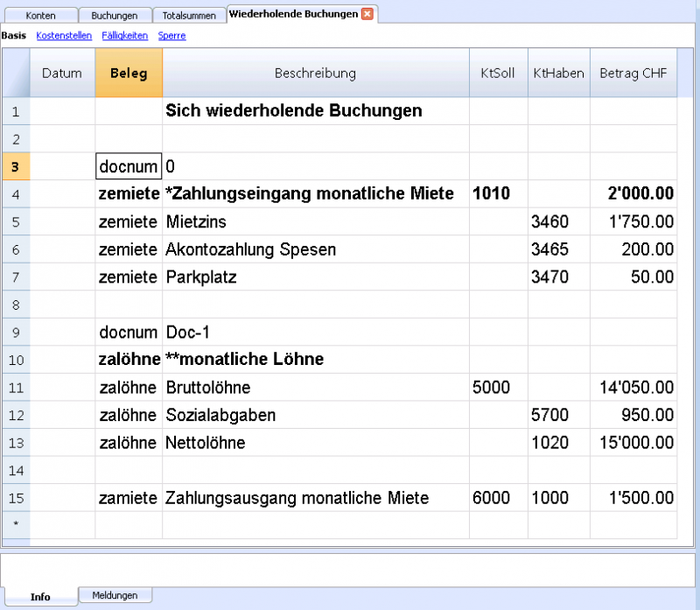Image resolution: width=700 pixels, height=610 pixels.
Task: Select the 14'050.00 Bruttolöhne amount cell
Action: pyautogui.click(x=633, y=388)
